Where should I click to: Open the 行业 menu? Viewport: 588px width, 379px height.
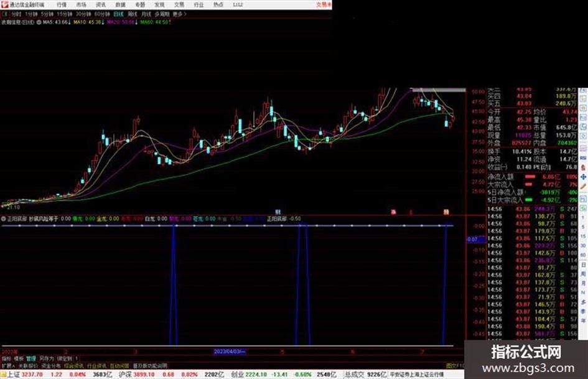198,4
